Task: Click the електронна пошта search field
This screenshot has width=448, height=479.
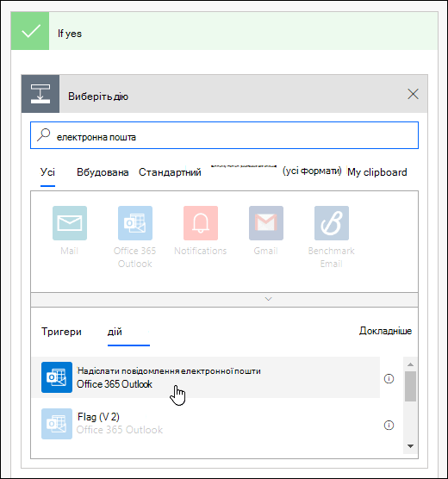Action: [x=224, y=135]
